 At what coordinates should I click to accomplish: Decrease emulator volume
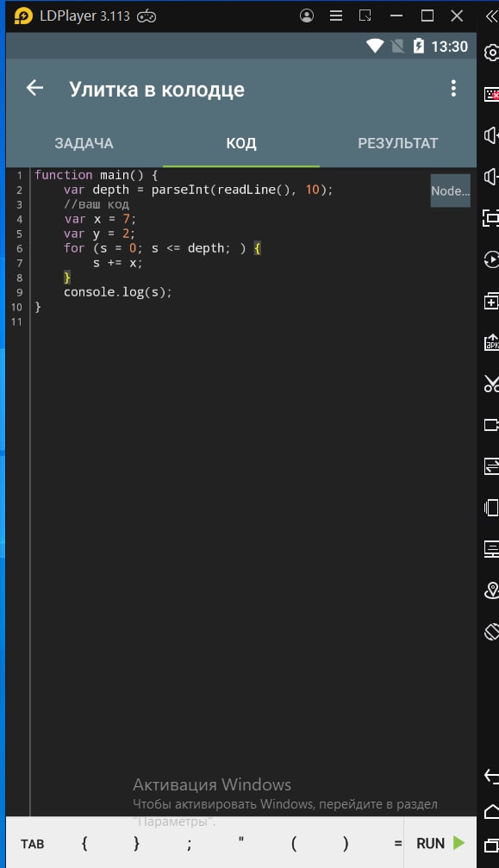491,177
